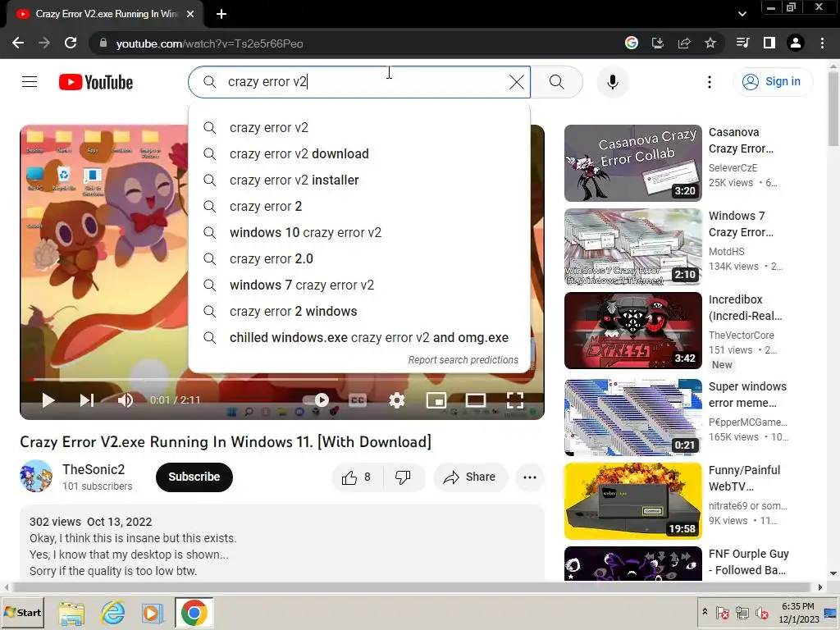Close the Crazy Error V2.exe tab
The image size is (840, 630).
[190, 14]
